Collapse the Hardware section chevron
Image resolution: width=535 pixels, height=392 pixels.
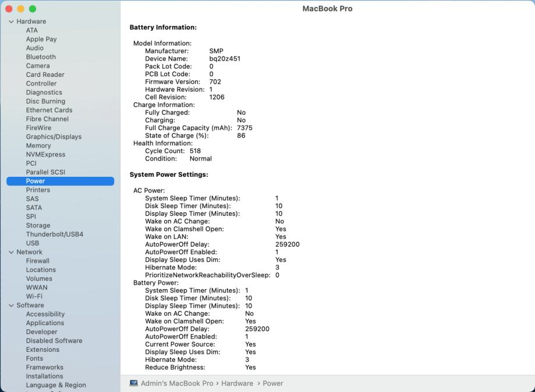click(11, 22)
